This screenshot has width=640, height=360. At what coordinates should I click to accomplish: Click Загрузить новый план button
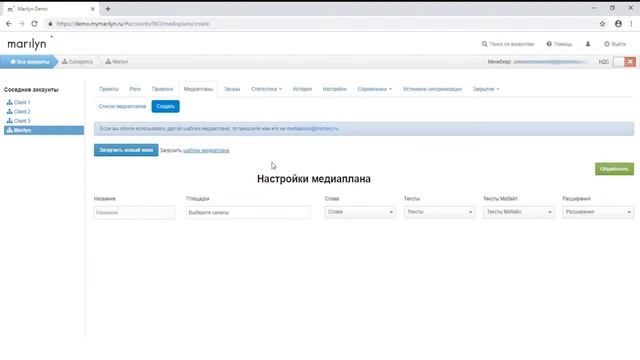coord(126,150)
